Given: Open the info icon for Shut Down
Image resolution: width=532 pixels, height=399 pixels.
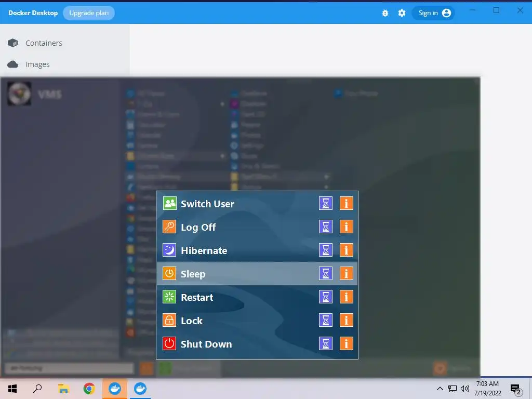Looking at the screenshot, I should [x=347, y=344].
